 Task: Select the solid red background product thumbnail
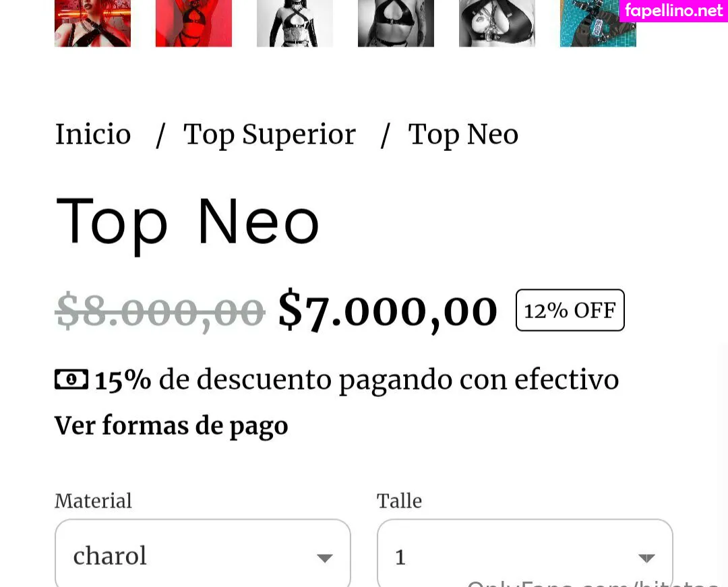tap(193, 23)
